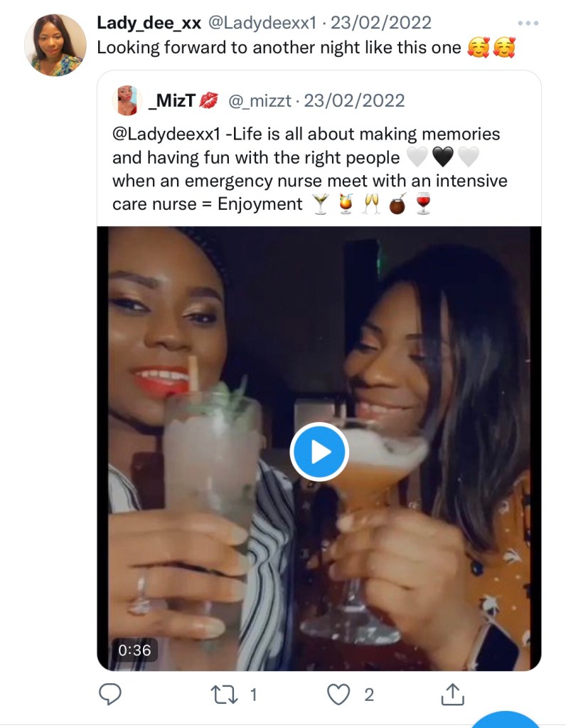Open the @_mizzt handle

click(260, 101)
